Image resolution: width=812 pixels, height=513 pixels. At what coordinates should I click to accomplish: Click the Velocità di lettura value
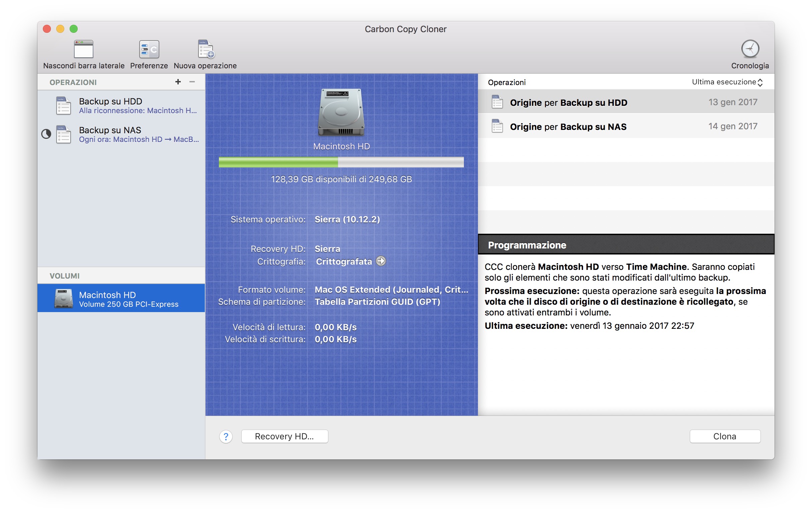(x=335, y=327)
